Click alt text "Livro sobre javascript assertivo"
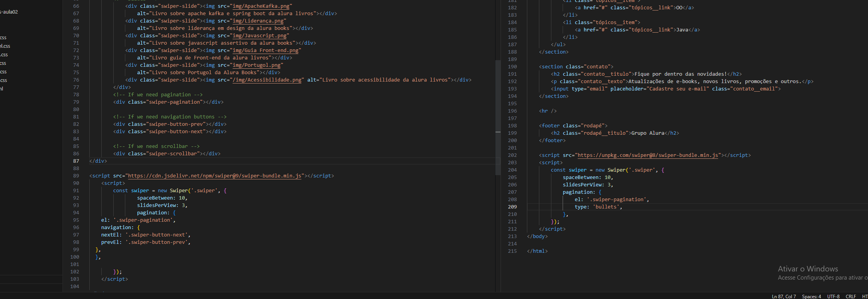Screen dimensions: 868x299 [x=198, y=43]
